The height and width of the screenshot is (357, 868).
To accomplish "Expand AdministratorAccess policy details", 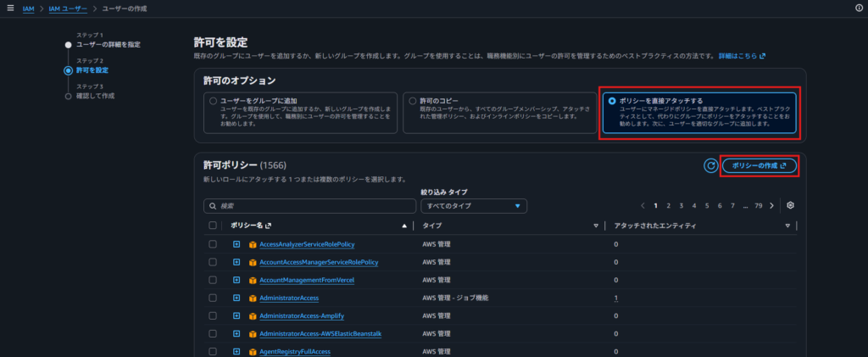I will tap(236, 298).
